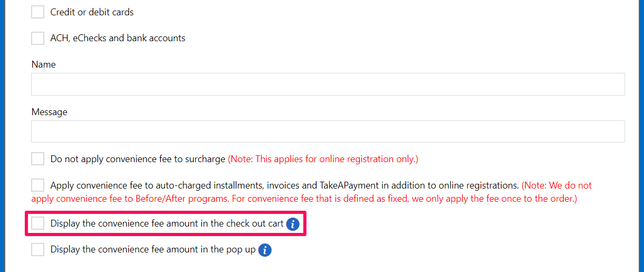
Task: Click red note about online registration only
Action: click(323, 159)
